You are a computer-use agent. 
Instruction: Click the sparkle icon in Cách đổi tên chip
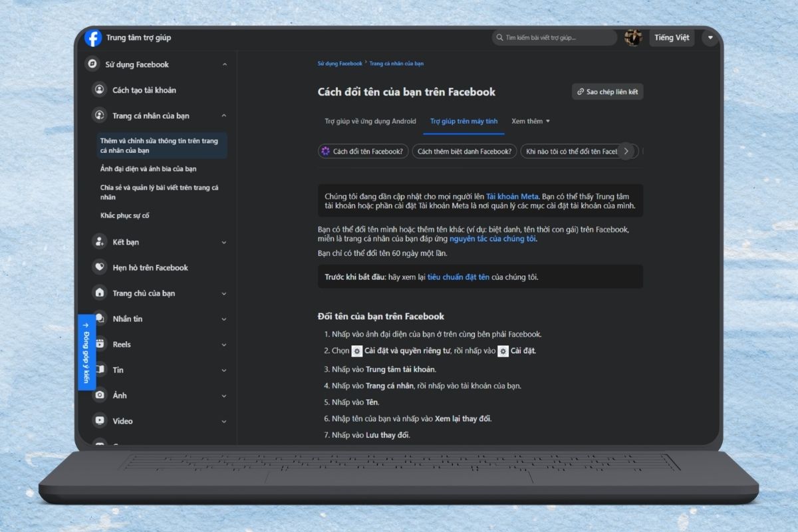(325, 152)
